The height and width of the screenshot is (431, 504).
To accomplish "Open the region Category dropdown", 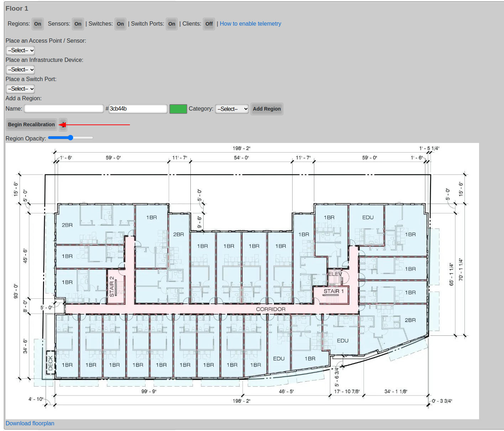I will [x=232, y=109].
